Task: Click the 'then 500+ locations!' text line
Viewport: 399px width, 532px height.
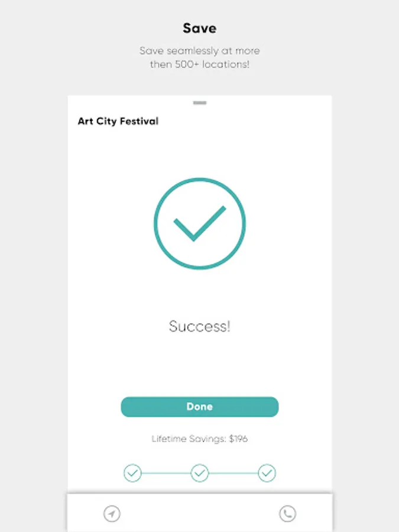Action: (200, 64)
